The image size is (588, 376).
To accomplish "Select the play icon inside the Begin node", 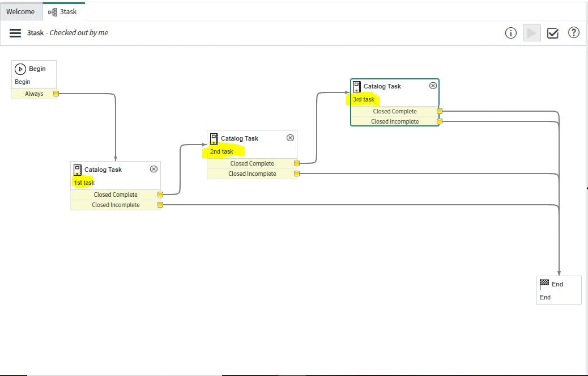I will [x=21, y=68].
